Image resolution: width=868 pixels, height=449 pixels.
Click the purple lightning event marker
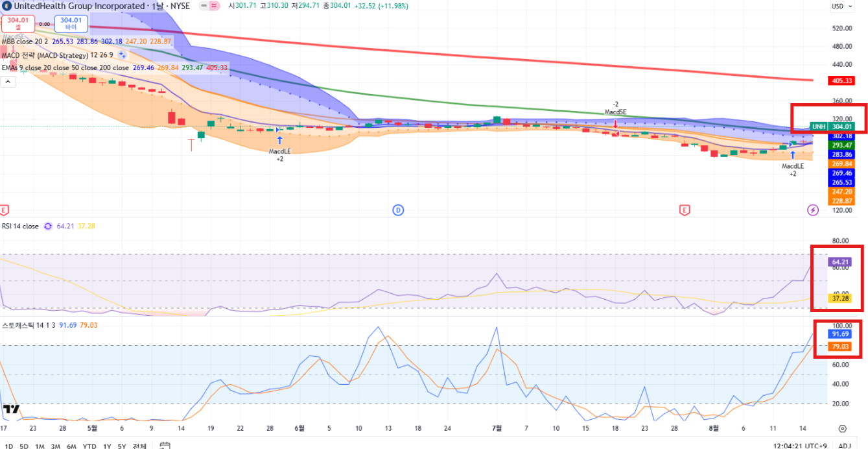pos(813,210)
